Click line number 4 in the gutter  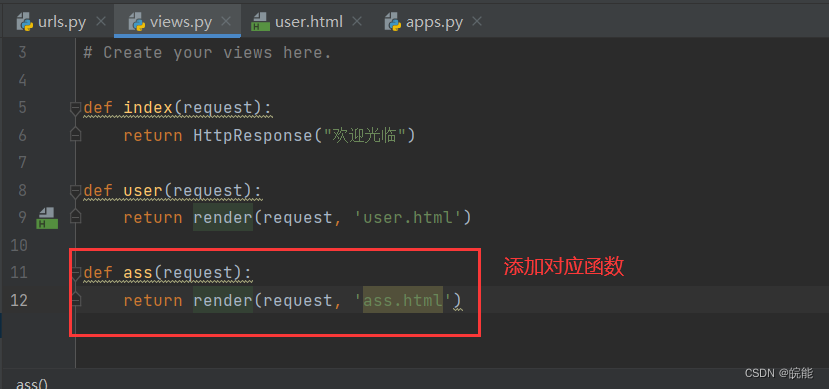point(22,80)
